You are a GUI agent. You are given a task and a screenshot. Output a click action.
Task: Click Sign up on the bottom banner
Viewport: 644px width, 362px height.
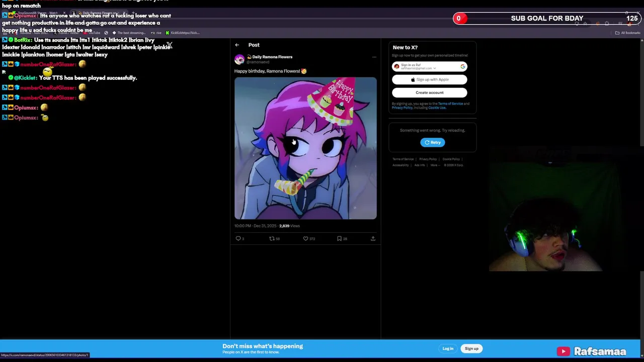coord(471,348)
